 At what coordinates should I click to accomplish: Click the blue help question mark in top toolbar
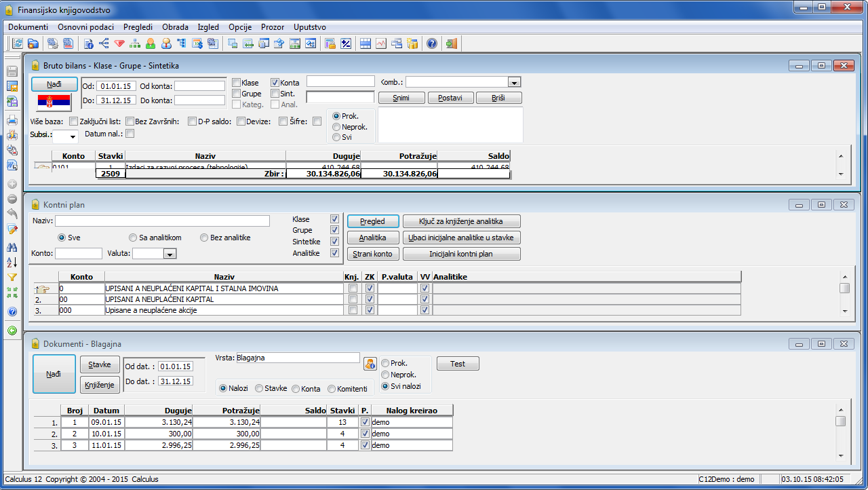coord(432,44)
